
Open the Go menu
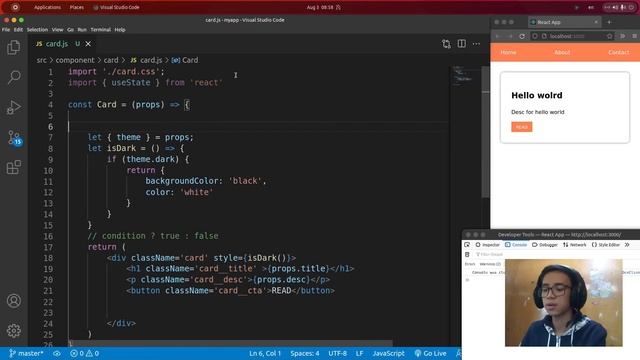click(x=70, y=30)
